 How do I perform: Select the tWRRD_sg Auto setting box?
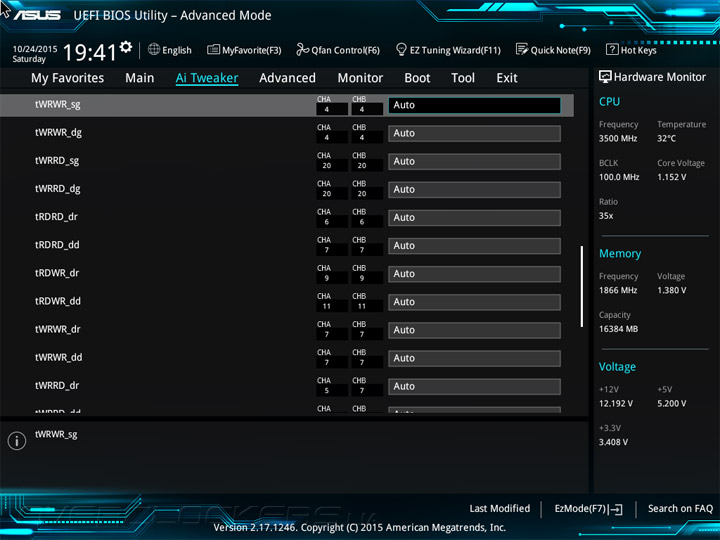pyautogui.click(x=474, y=162)
